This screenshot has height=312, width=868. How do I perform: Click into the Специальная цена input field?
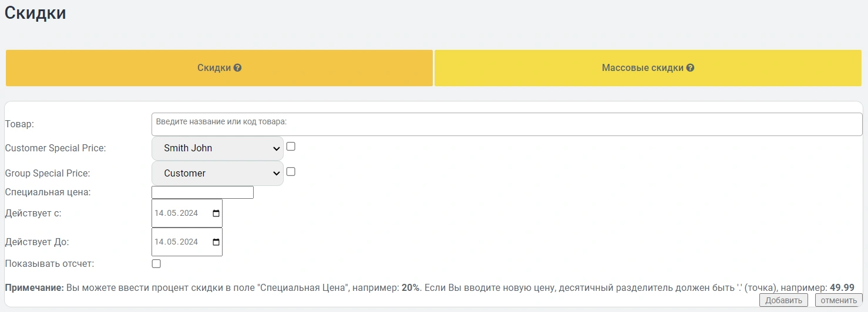203,192
